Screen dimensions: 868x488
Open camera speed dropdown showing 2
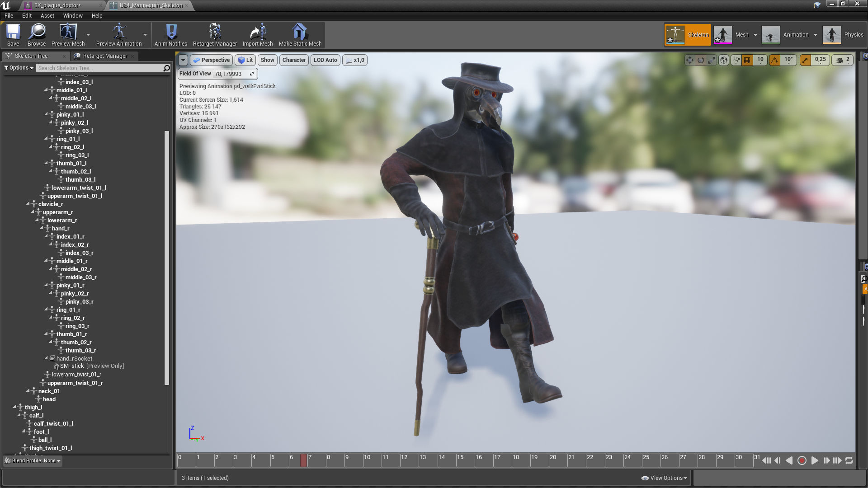pyautogui.click(x=843, y=60)
